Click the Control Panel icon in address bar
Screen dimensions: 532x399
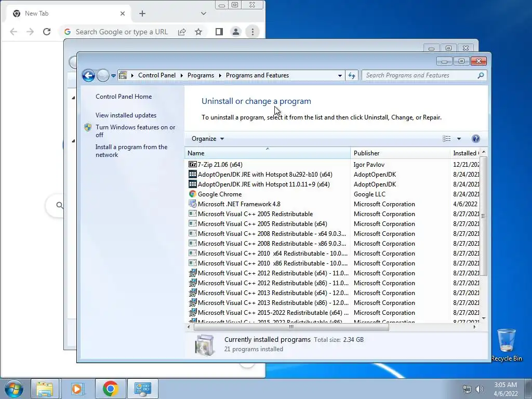click(x=123, y=75)
